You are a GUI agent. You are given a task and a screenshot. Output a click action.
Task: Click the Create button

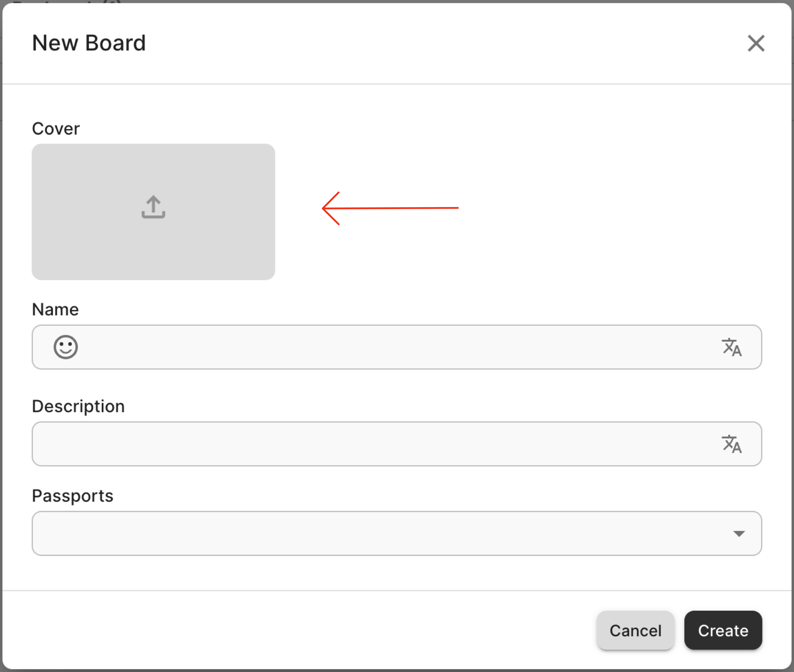[723, 630]
